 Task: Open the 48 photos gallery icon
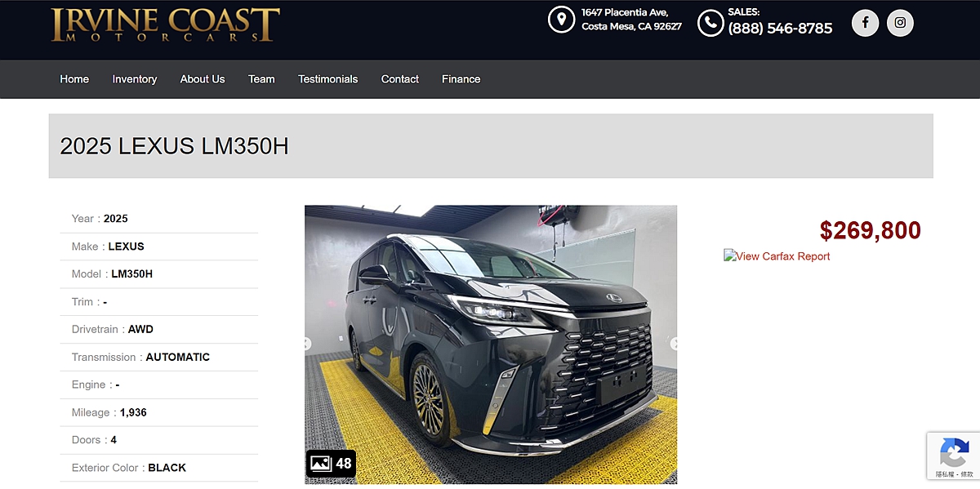[331, 464]
